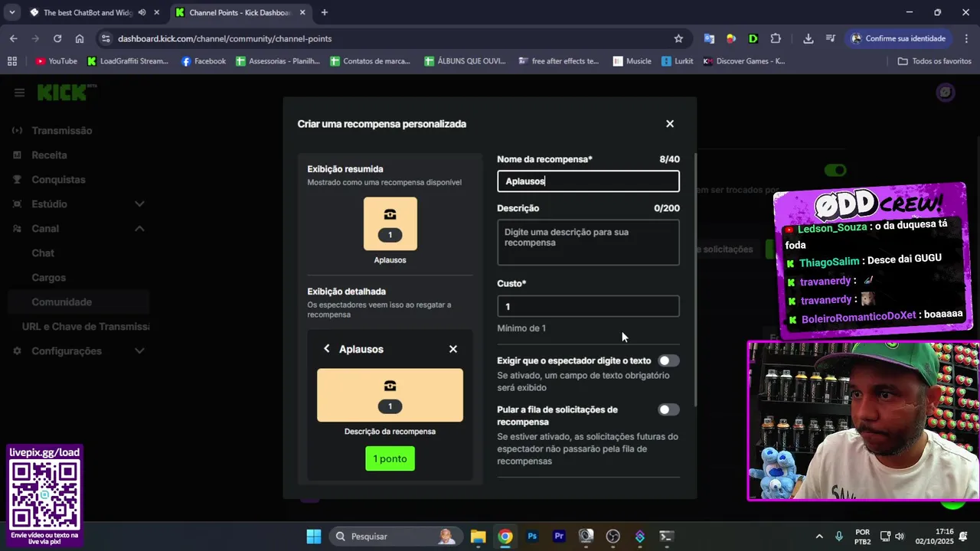The width and height of the screenshot is (980, 551).
Task: Click 'Confirme sua identidade' profile button
Action: 899,38
